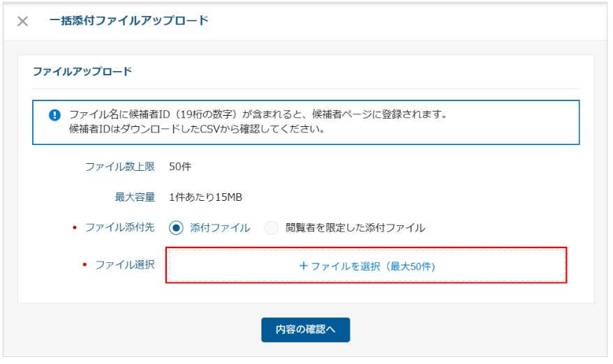Click the ファイル数上限 label

point(119,167)
